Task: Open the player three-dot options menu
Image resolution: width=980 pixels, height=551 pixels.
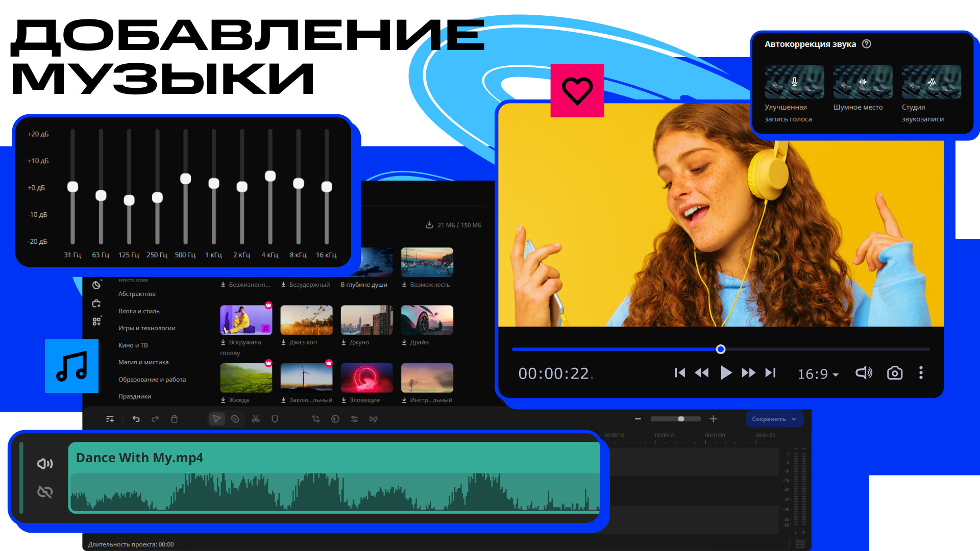Action: click(x=921, y=373)
